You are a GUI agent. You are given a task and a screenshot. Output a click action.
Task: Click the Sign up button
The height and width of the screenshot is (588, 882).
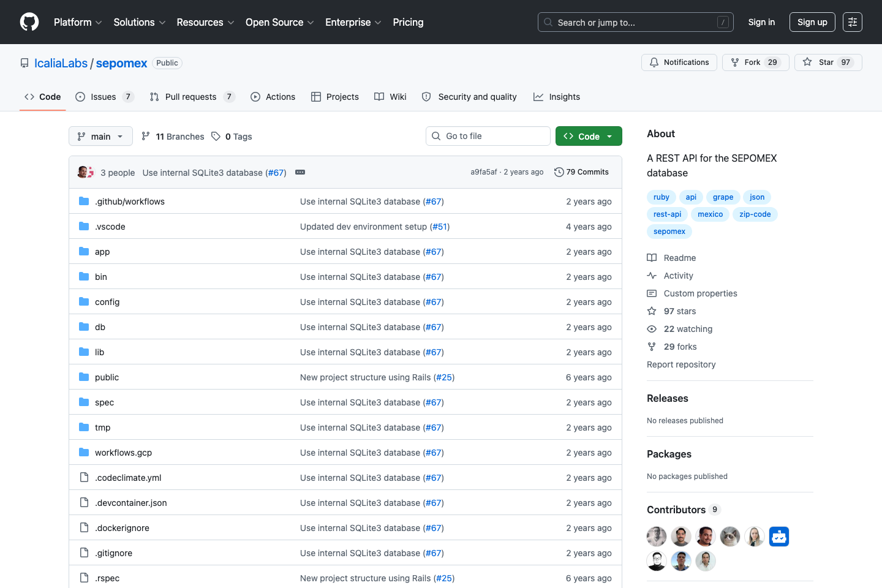(812, 22)
